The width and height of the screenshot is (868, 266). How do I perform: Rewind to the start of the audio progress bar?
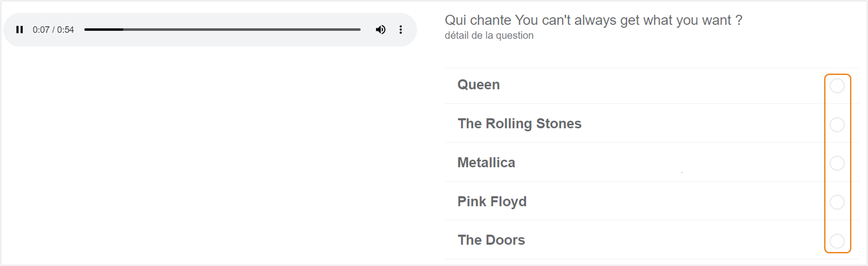tap(85, 30)
